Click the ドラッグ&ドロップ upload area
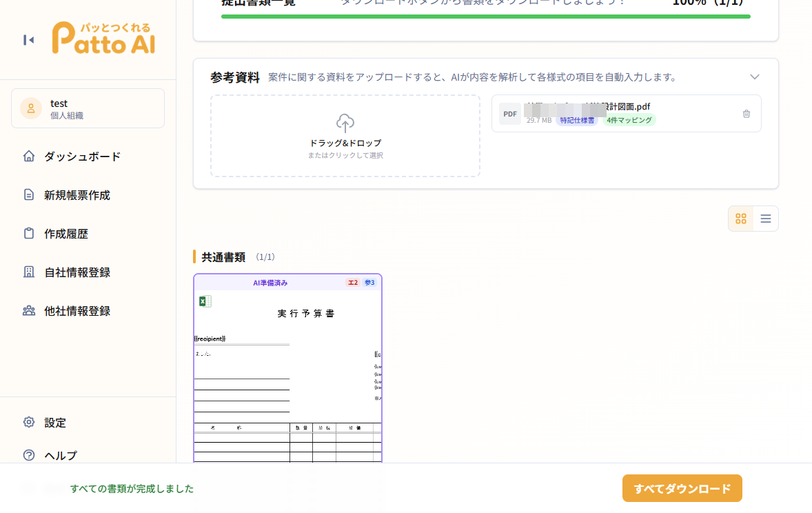 [x=345, y=136]
